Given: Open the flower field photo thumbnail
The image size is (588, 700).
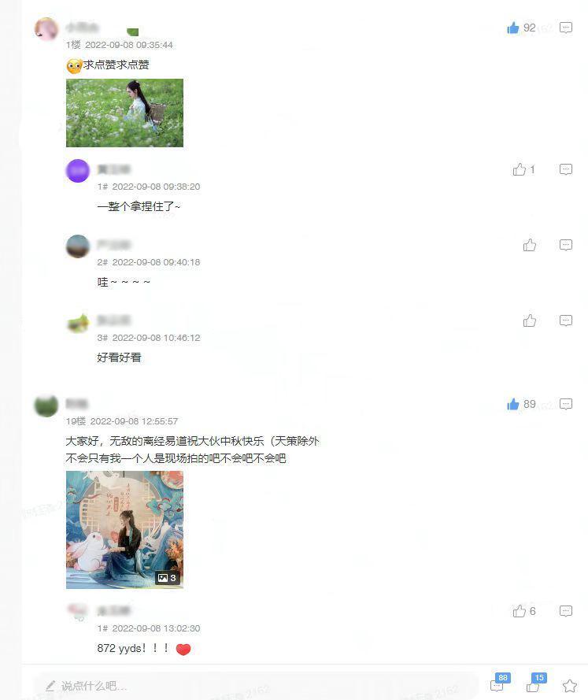Looking at the screenshot, I should click(x=124, y=113).
